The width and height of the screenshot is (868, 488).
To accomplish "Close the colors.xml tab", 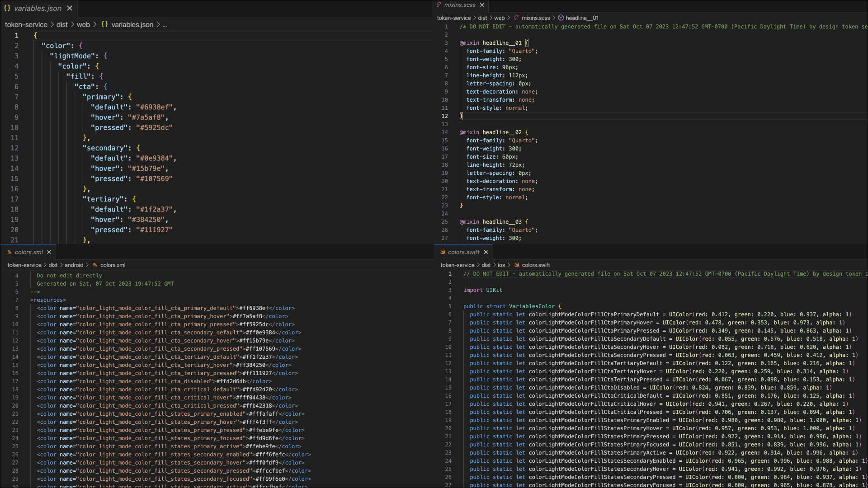I will click(x=49, y=252).
